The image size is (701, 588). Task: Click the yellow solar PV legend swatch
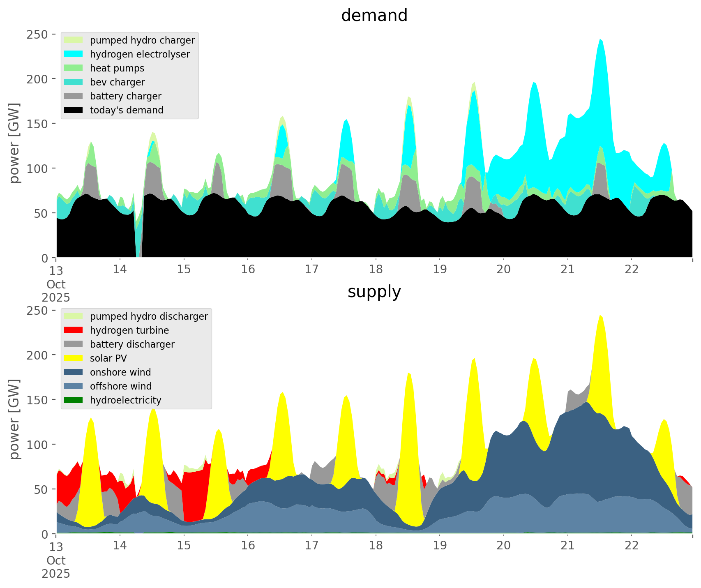click(74, 358)
